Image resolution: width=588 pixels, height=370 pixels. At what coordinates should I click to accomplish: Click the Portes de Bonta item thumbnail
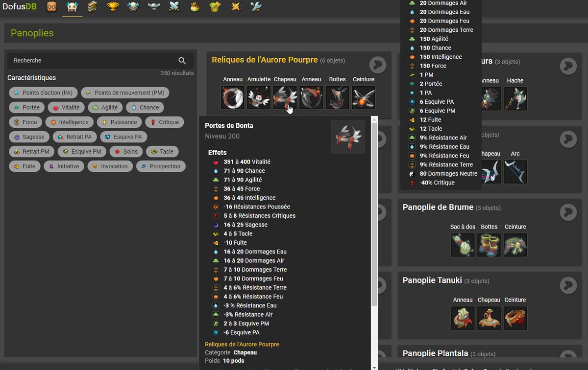348,137
